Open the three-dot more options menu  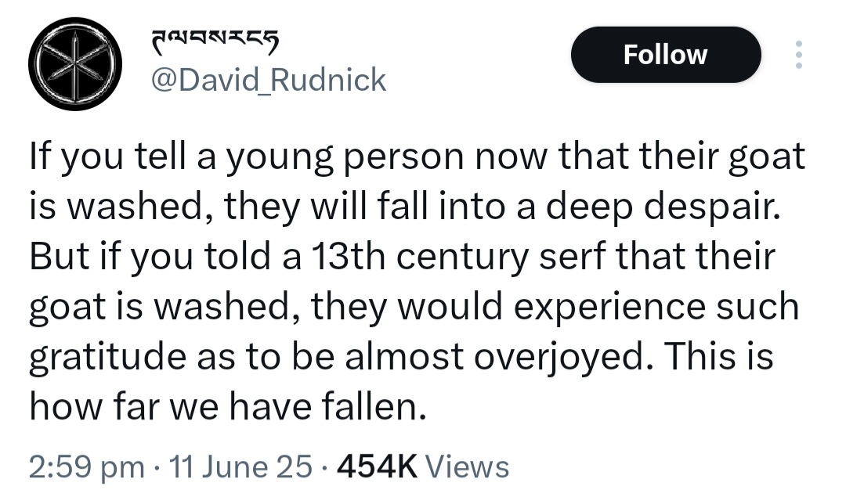tap(799, 55)
